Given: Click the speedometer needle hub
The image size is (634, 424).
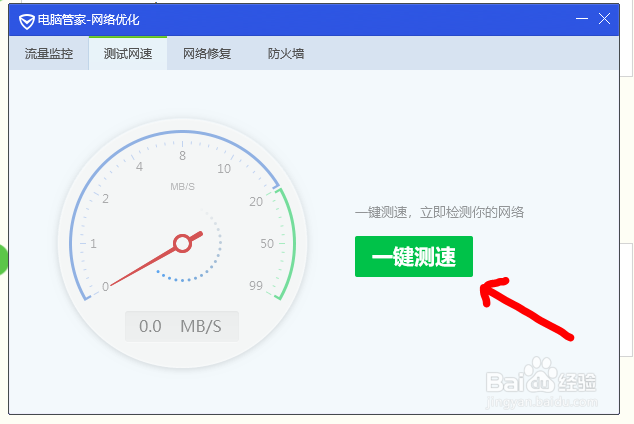Looking at the screenshot, I should [182, 243].
